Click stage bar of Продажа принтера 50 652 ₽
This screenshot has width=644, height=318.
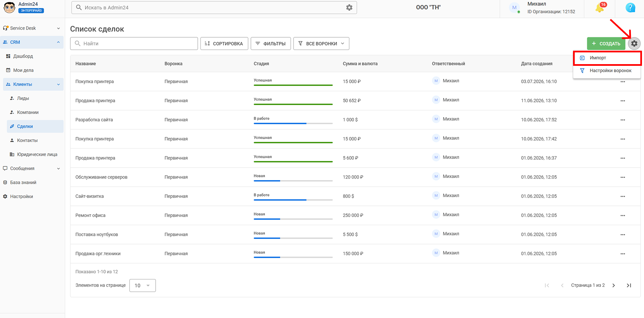tap(293, 104)
